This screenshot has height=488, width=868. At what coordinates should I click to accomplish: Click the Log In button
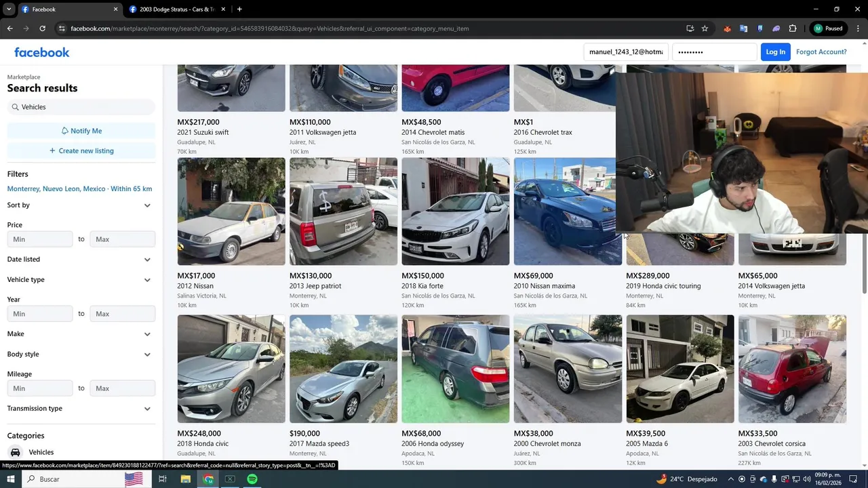pos(776,52)
